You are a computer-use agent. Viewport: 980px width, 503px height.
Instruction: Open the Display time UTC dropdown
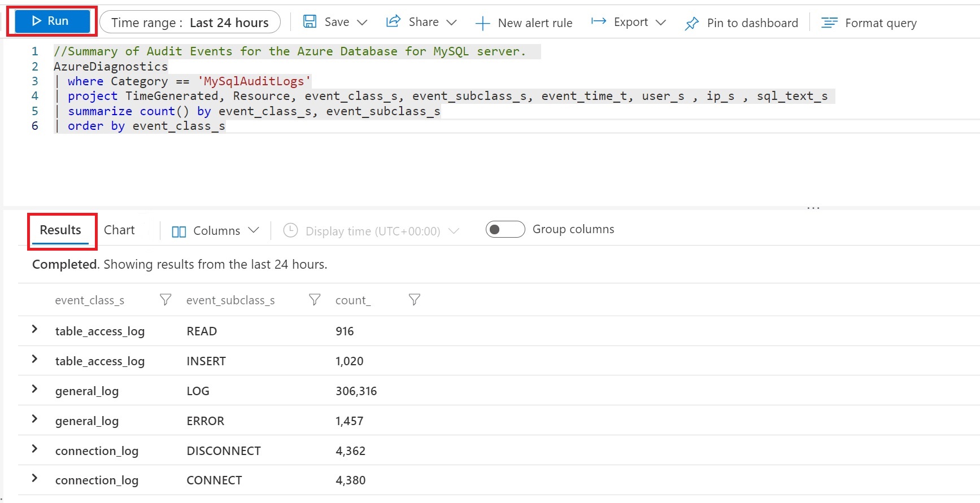(x=371, y=231)
